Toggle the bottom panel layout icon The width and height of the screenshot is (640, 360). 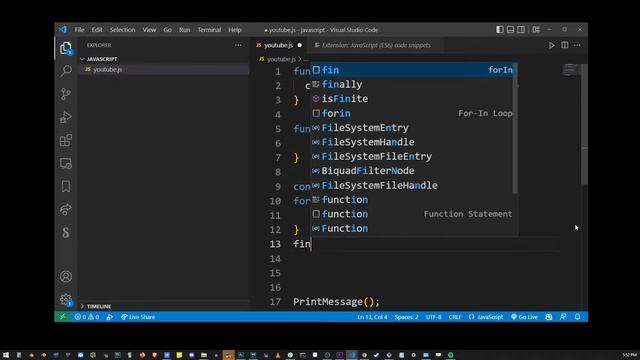(510, 29)
